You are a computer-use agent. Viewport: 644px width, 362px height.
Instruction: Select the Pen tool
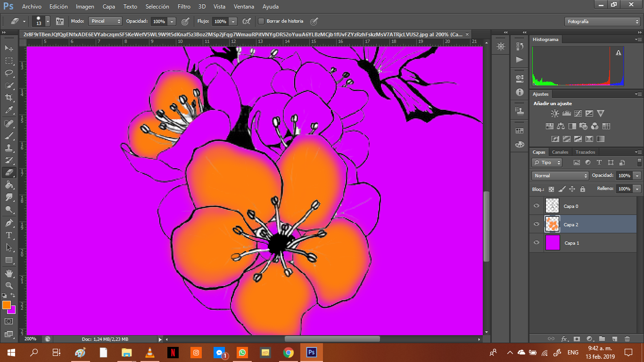coord(9,222)
